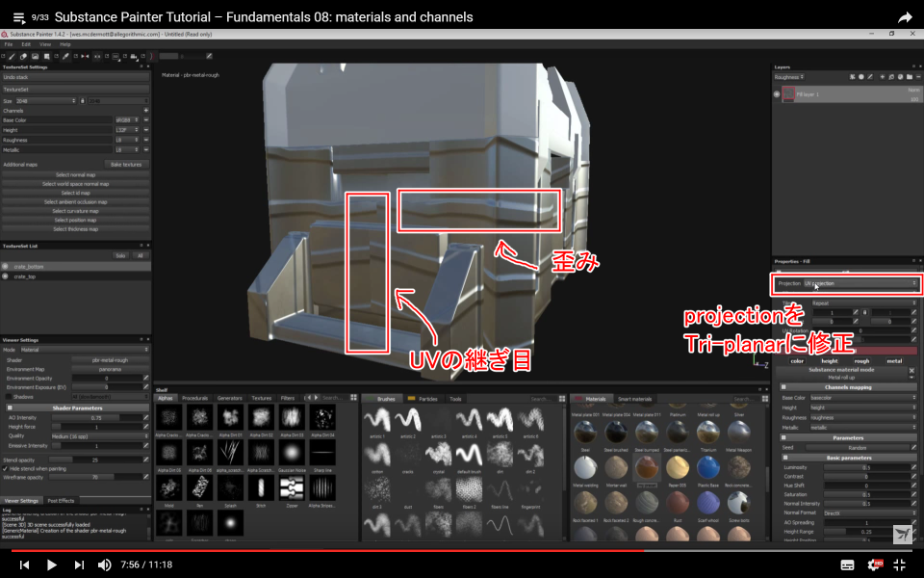Open YouTube playlist menu icon
Viewport: 924px width, 578px height.
click(19, 17)
